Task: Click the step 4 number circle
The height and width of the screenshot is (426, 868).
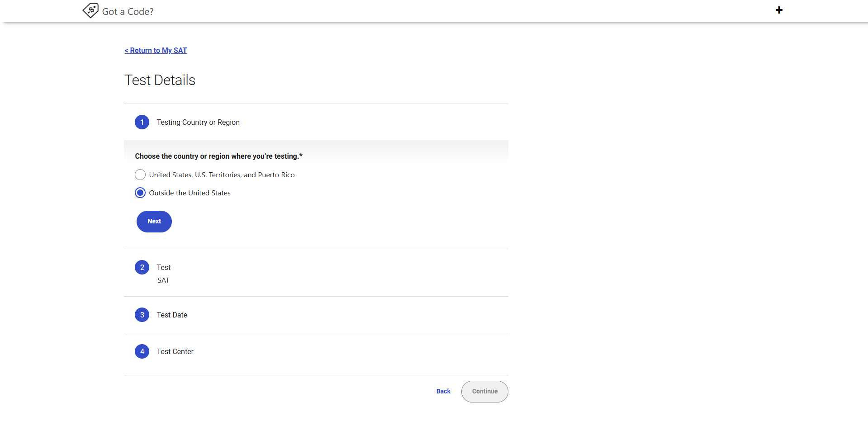Action: point(142,351)
